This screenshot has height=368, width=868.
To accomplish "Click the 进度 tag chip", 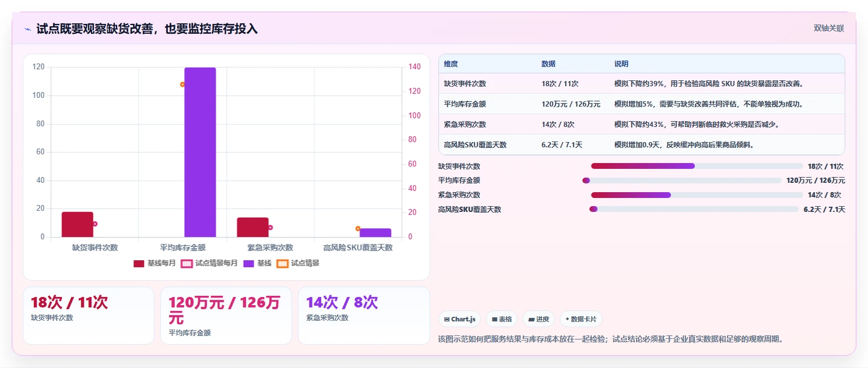I will click(539, 319).
